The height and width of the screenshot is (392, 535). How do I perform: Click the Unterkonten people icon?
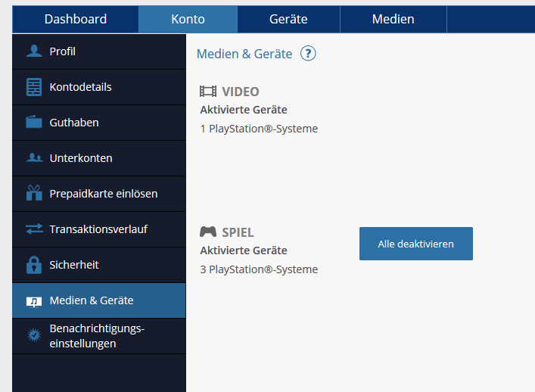pos(35,157)
